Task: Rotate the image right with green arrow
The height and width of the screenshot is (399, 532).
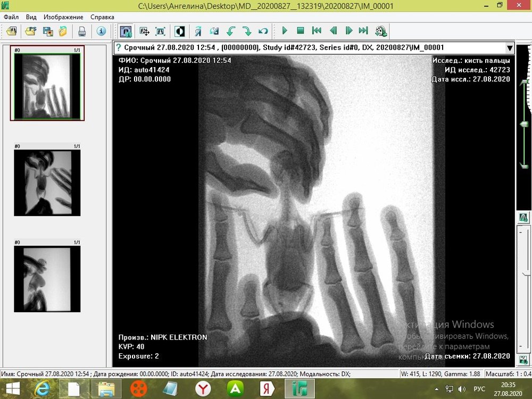Action: coord(246,31)
